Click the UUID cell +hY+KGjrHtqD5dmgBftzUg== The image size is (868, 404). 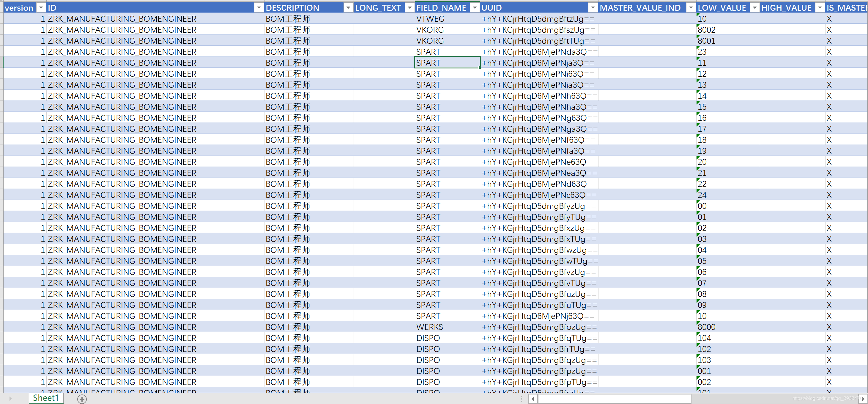point(538,19)
